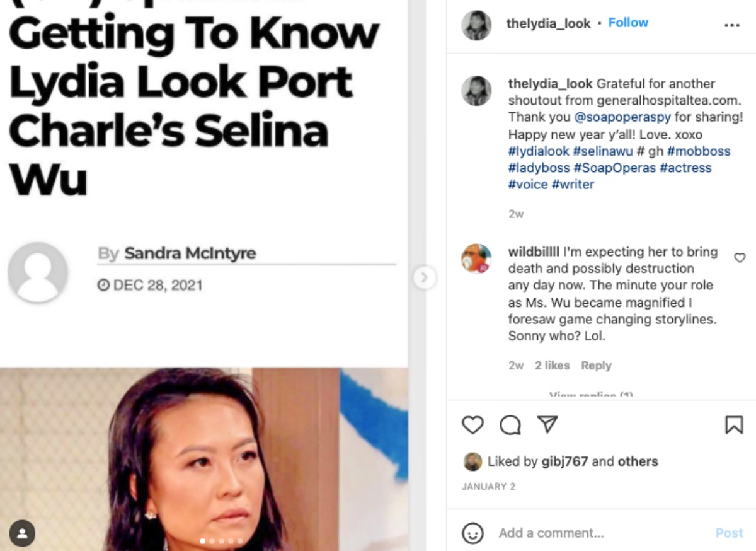
Task: Open wildbillll's profile avatar
Action: [476, 258]
